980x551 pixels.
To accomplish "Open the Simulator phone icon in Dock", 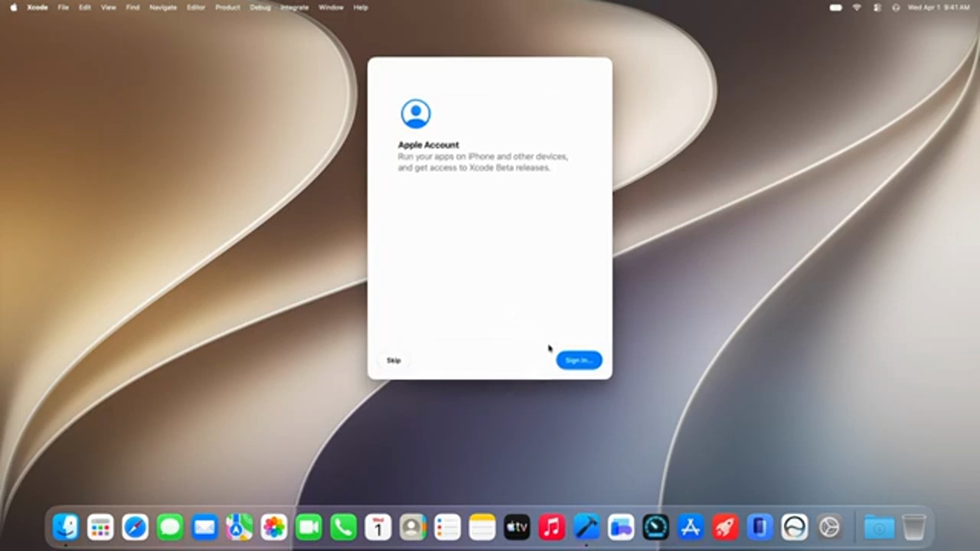I will pos(759,527).
